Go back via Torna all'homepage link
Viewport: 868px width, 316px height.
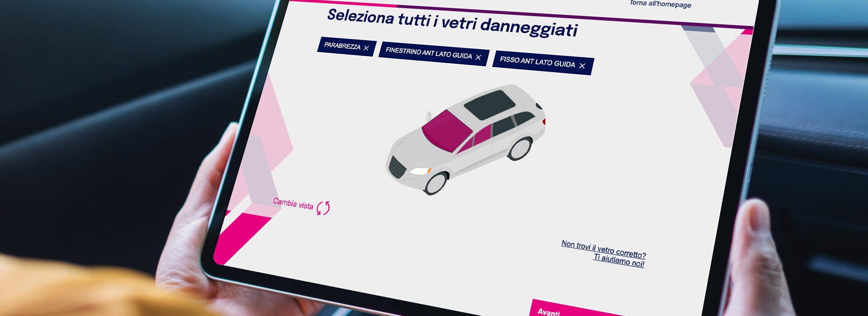click(660, 4)
